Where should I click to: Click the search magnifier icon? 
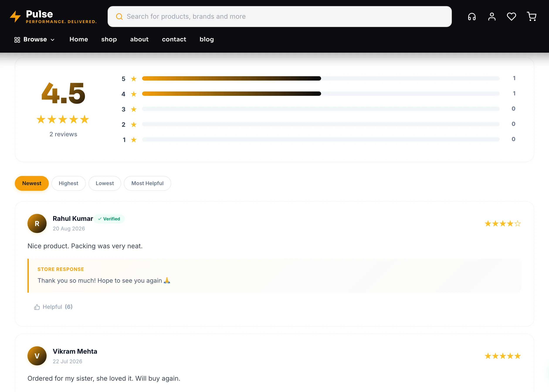coord(119,16)
